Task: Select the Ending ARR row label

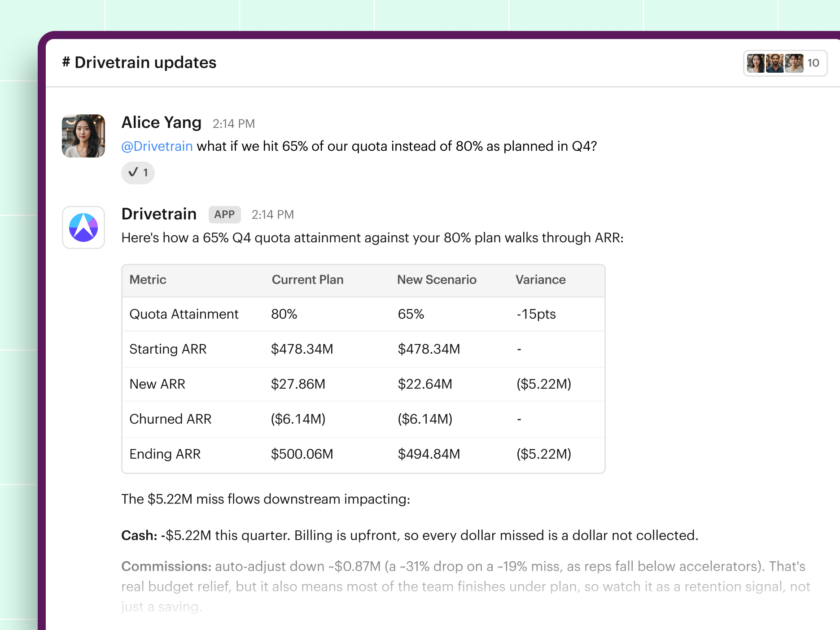Action: (x=165, y=454)
